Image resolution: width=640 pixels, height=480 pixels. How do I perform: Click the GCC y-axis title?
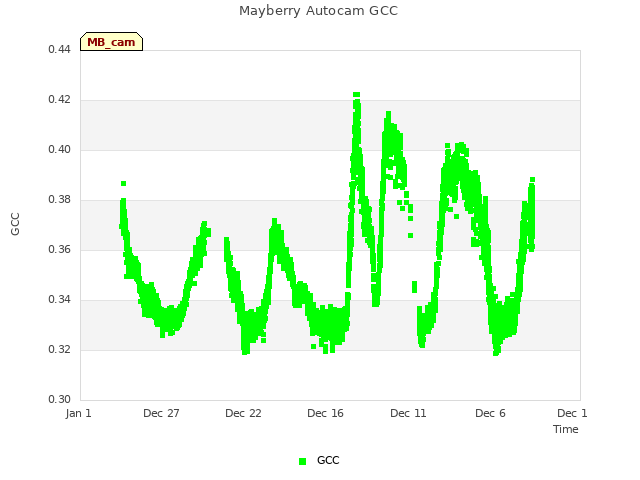pyautogui.click(x=15, y=224)
